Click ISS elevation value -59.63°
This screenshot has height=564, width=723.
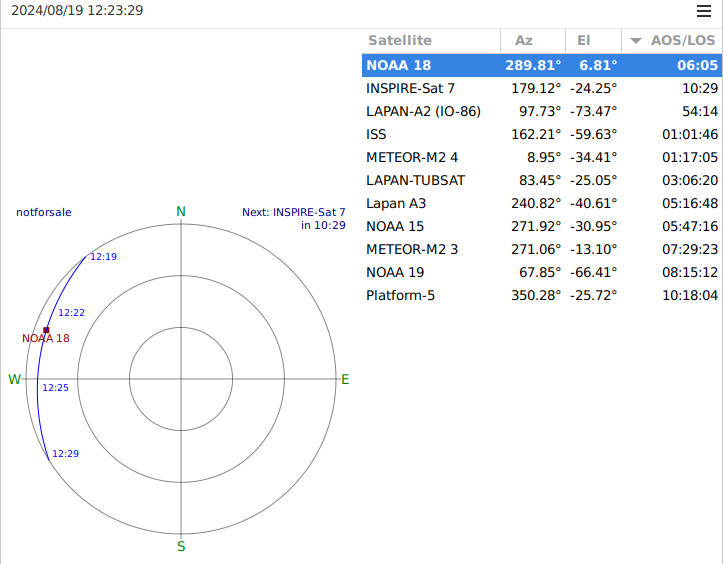[x=593, y=134]
